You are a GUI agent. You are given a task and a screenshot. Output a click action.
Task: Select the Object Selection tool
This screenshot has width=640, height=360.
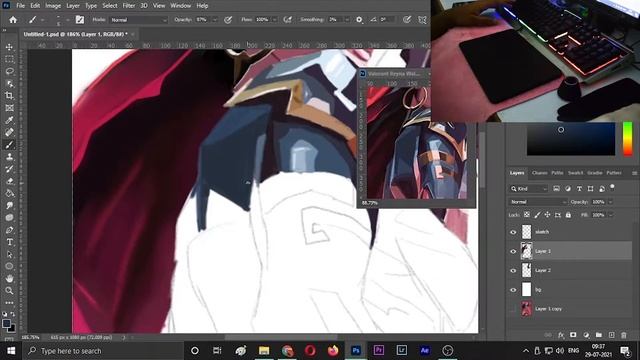click(x=9, y=84)
